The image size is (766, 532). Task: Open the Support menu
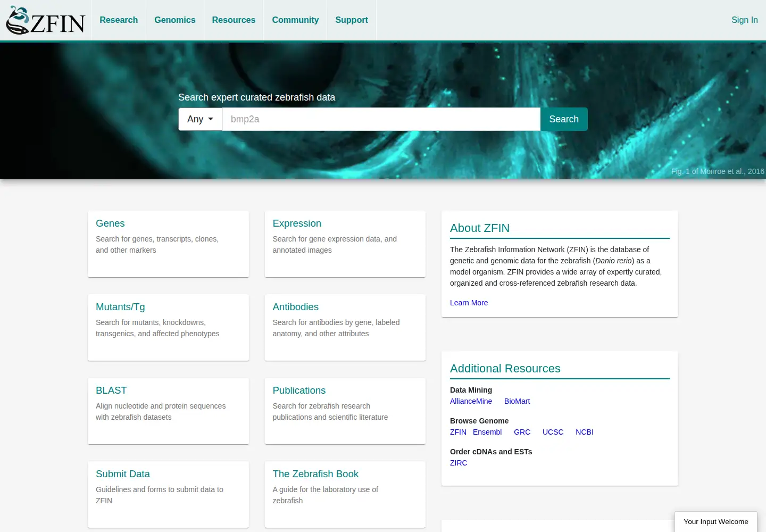tap(352, 20)
